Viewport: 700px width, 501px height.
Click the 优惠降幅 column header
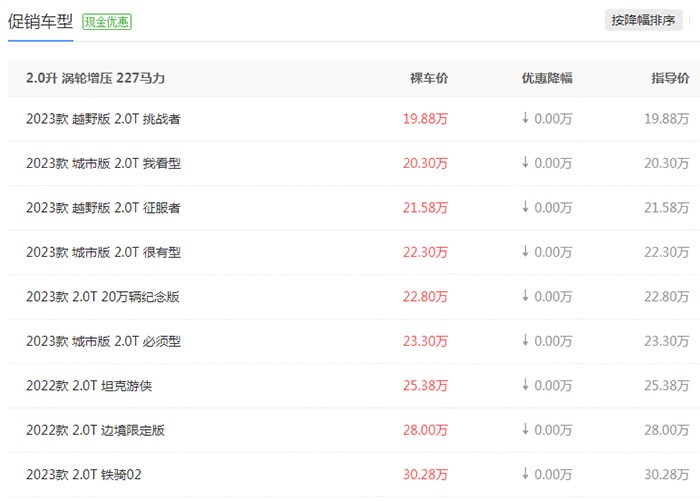pyautogui.click(x=547, y=78)
